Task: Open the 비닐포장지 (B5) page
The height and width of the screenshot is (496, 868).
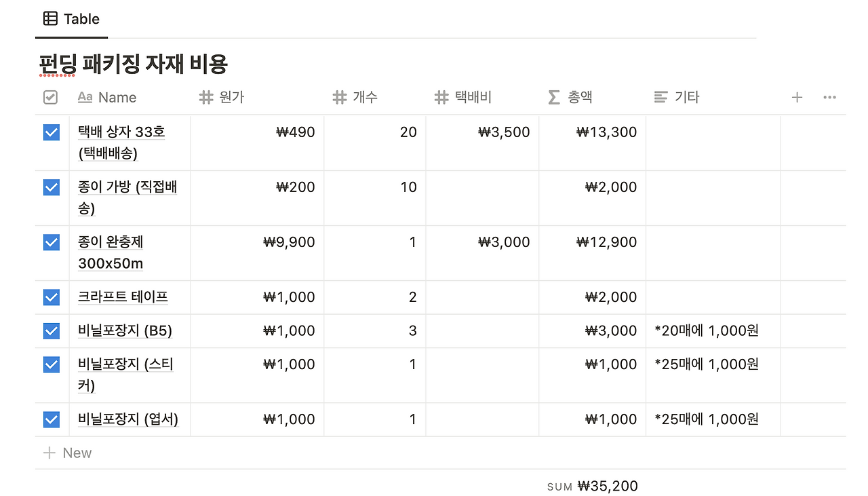Action: [125, 331]
